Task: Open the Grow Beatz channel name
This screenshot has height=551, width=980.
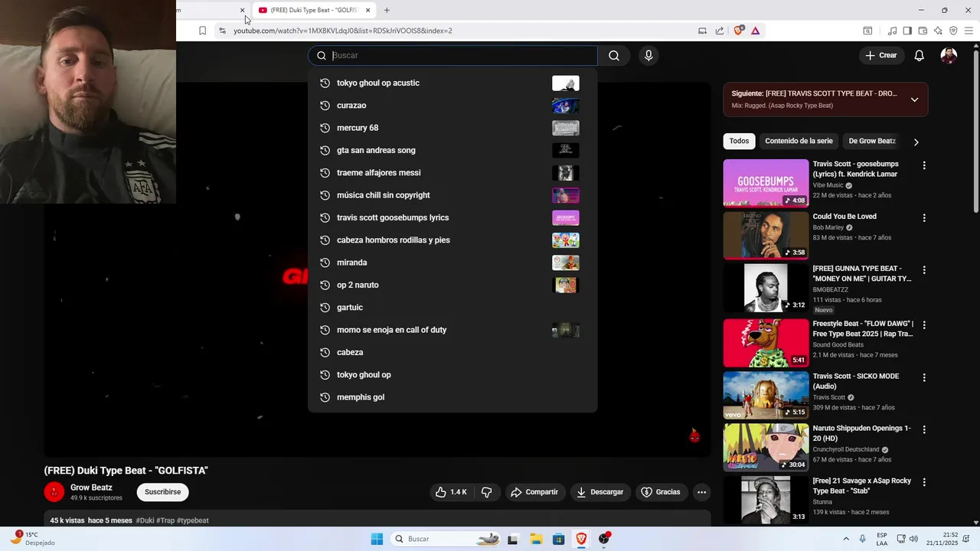Action: click(x=91, y=487)
